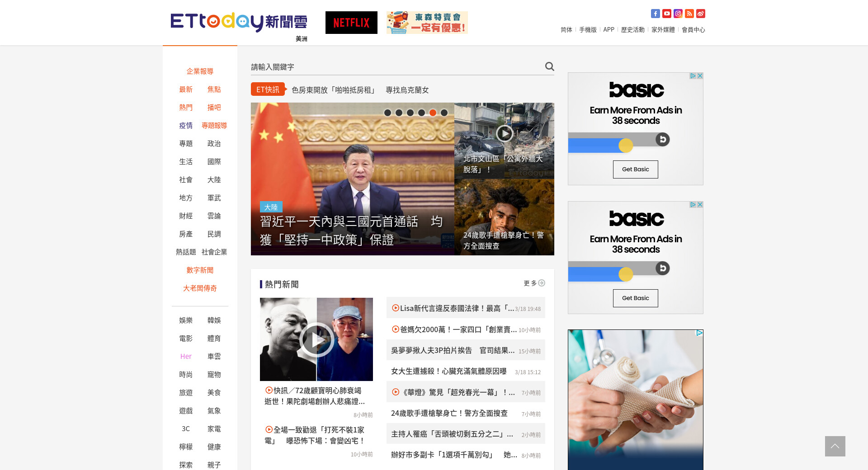
Task: Click the search magnifier icon
Action: point(549,66)
